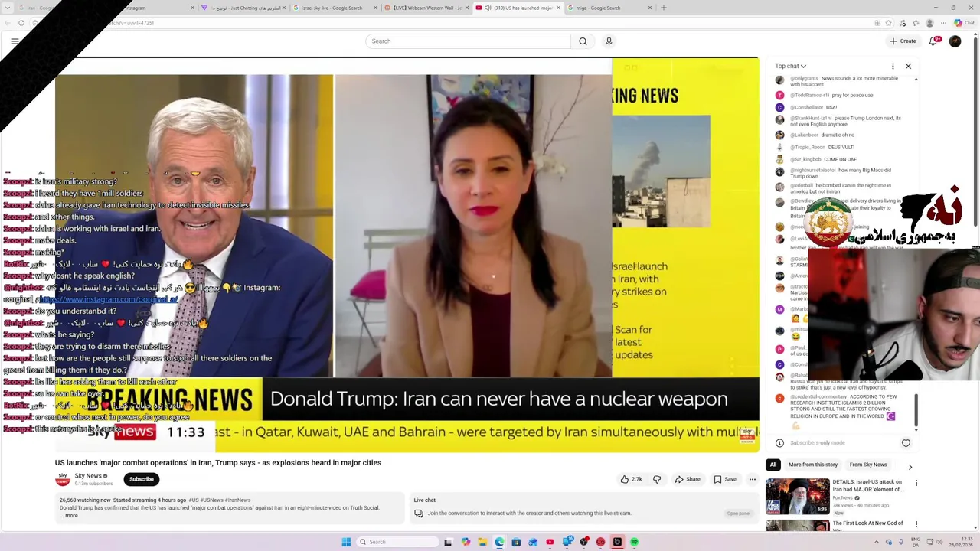Switch to the Just Chatting tab

point(242,8)
